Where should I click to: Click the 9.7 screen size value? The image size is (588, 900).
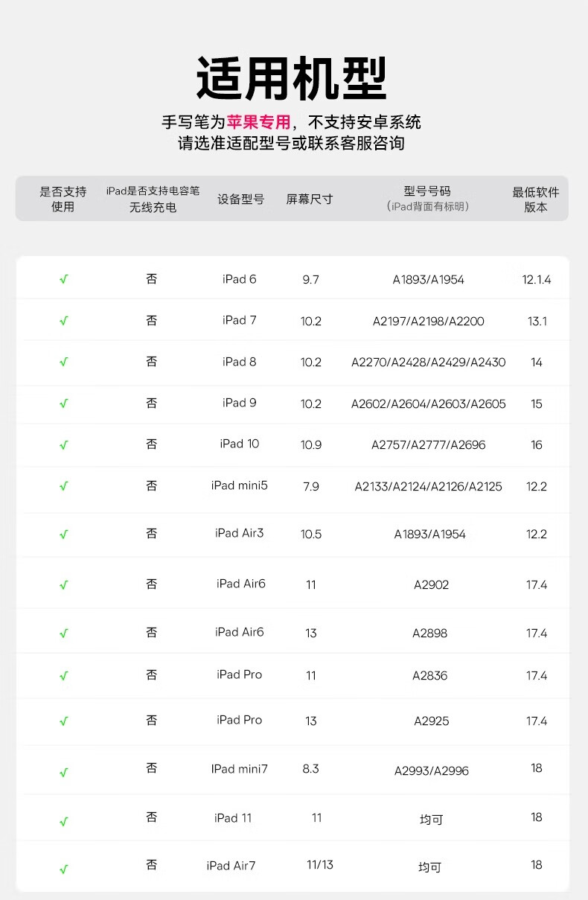point(310,280)
